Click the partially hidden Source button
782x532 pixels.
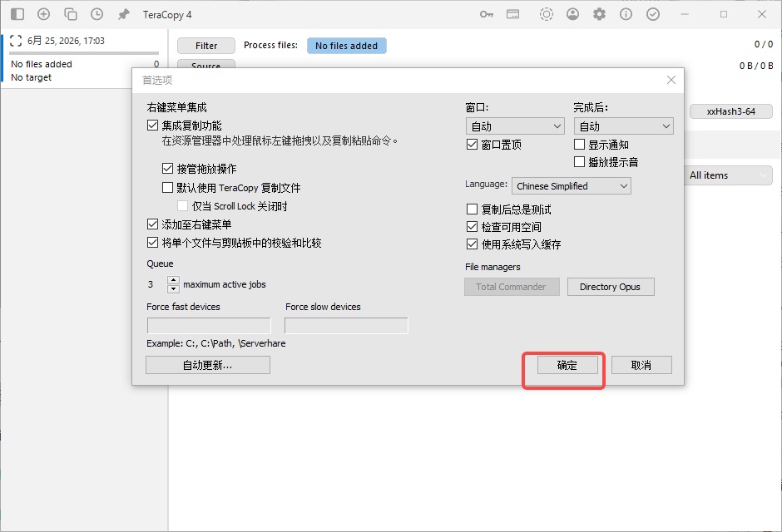[206, 64]
